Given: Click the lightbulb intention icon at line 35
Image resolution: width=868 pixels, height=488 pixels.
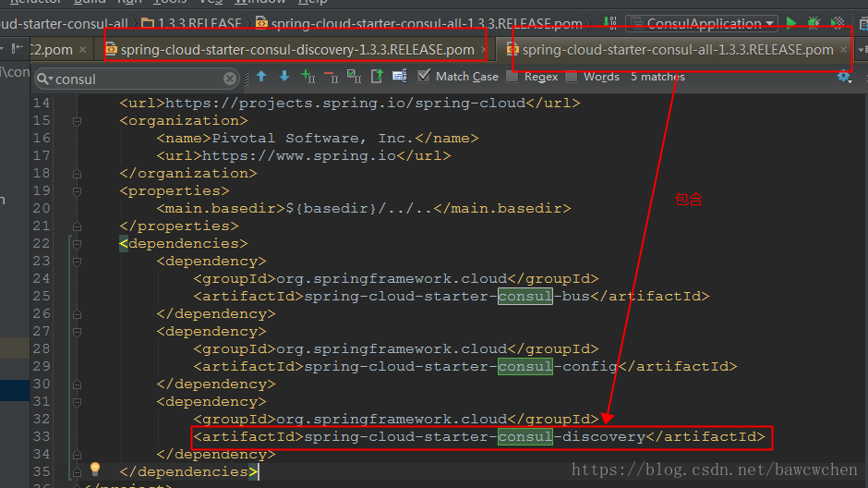Looking at the screenshot, I should tap(95, 470).
